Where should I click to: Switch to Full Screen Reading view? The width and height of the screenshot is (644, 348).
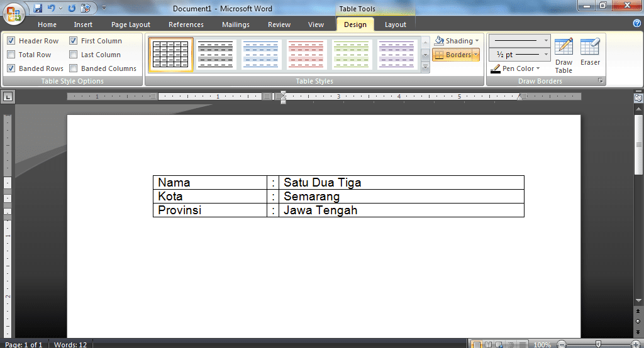(x=488, y=344)
